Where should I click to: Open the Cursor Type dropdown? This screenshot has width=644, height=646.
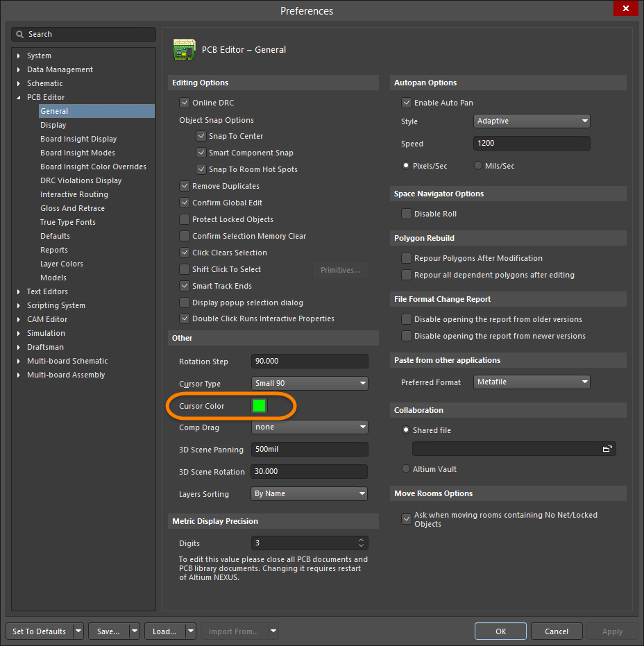tap(309, 383)
